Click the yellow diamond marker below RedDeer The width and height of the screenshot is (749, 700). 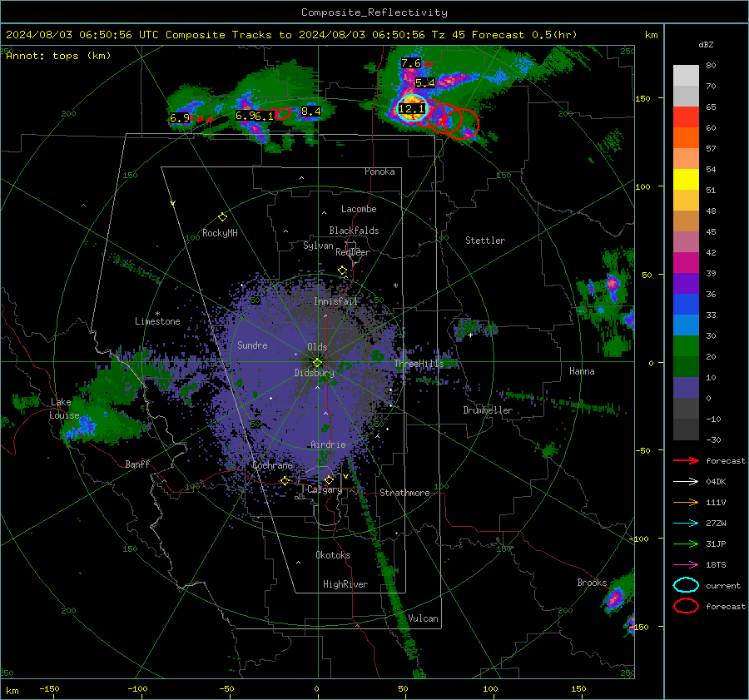[342, 271]
